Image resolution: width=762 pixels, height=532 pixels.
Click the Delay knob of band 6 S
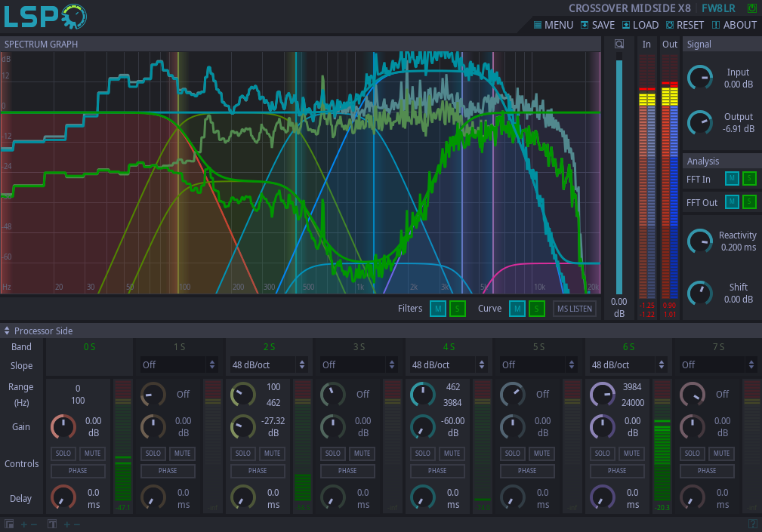[x=603, y=498]
